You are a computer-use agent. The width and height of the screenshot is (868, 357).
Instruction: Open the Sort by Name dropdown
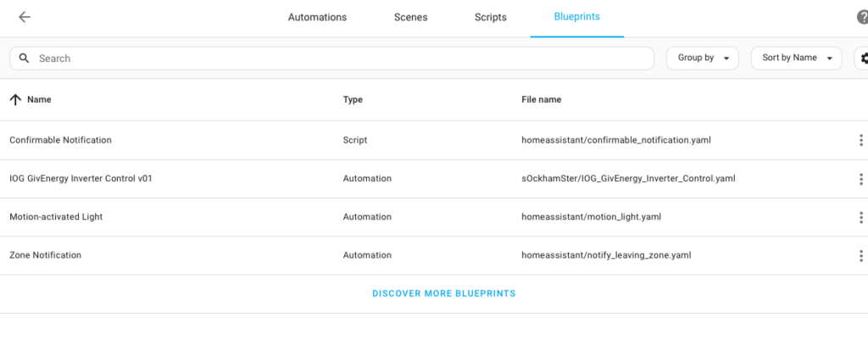[x=796, y=59]
